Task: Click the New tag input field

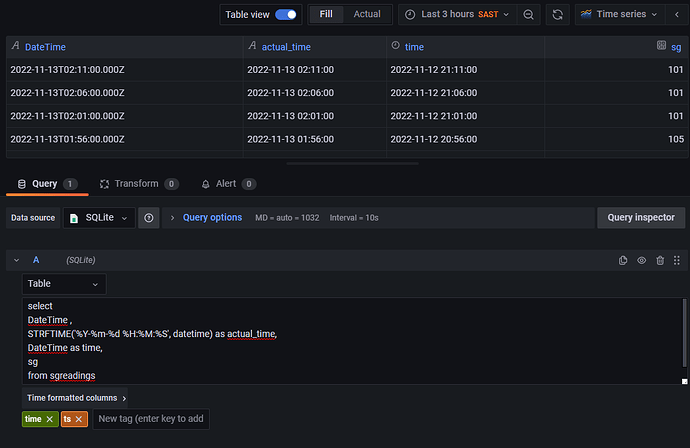Action: pos(151,419)
